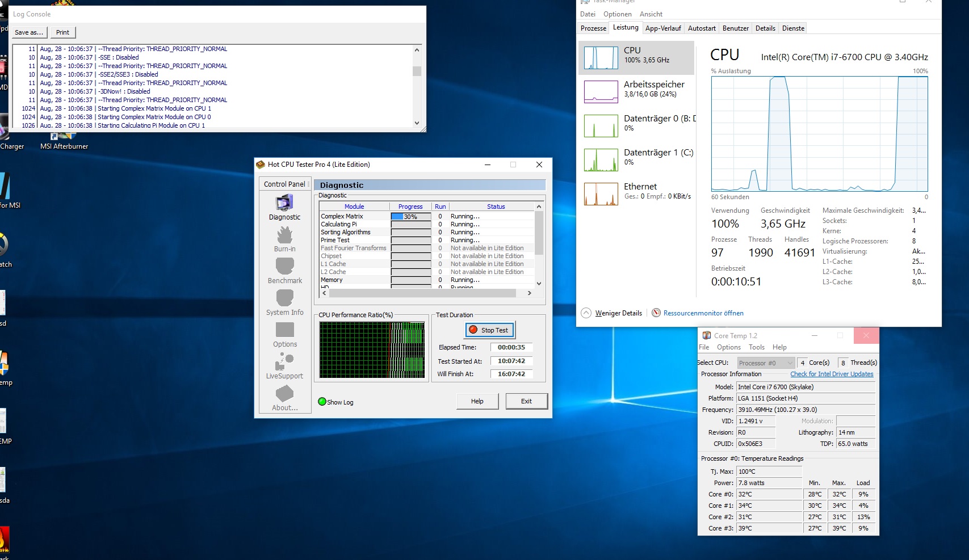Select the Prime Test module row
This screenshot has width=969, height=560.
[x=427, y=241]
